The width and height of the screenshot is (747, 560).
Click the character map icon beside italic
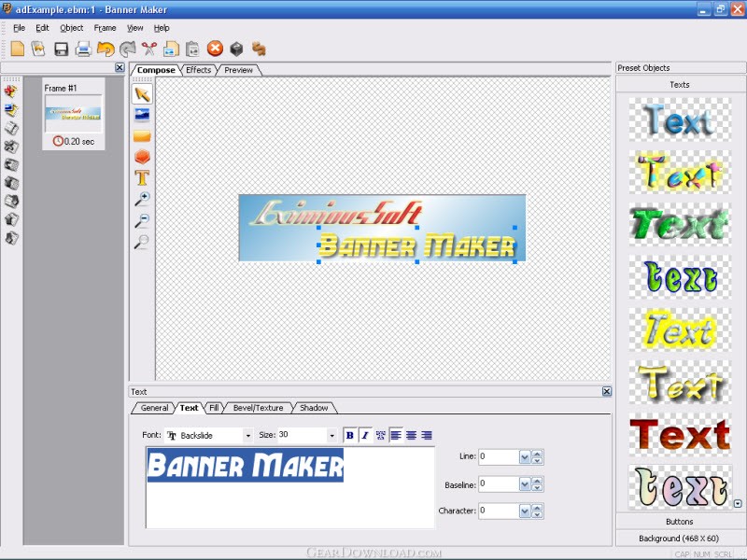[381, 435]
